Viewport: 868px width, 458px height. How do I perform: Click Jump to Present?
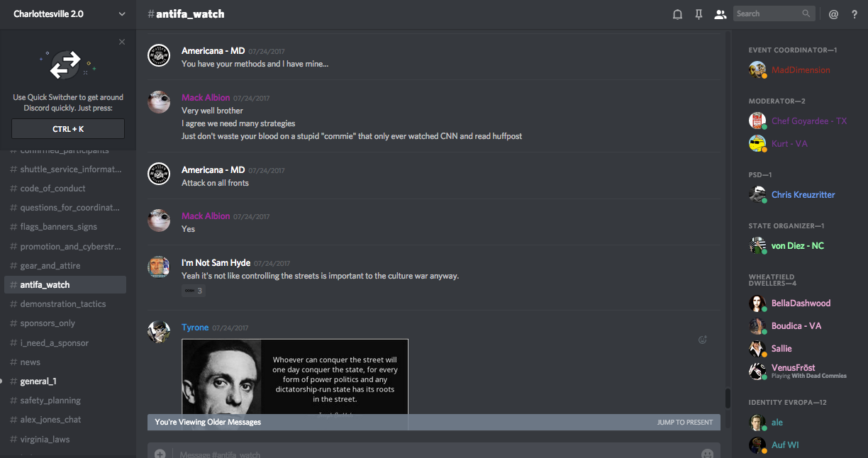coord(684,423)
